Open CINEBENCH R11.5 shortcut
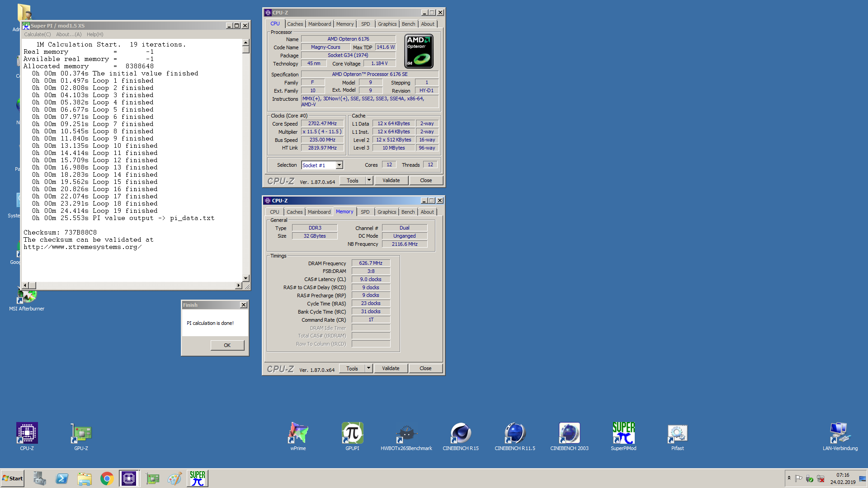 pyautogui.click(x=515, y=436)
